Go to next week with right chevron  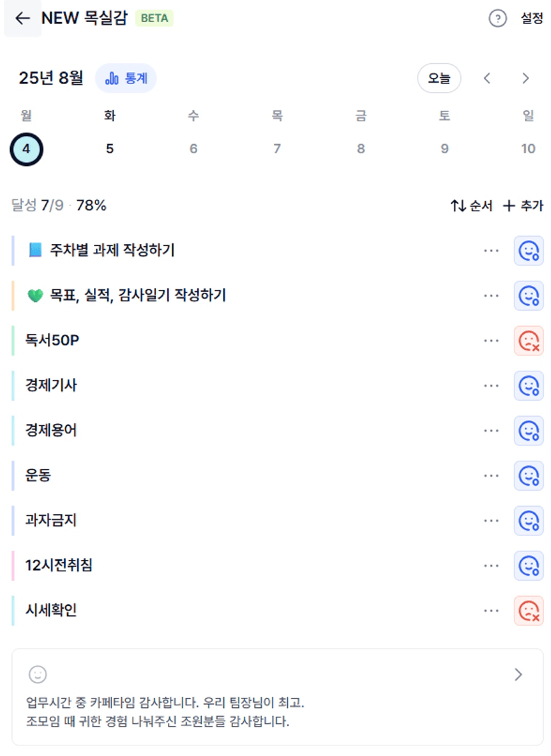click(x=526, y=78)
